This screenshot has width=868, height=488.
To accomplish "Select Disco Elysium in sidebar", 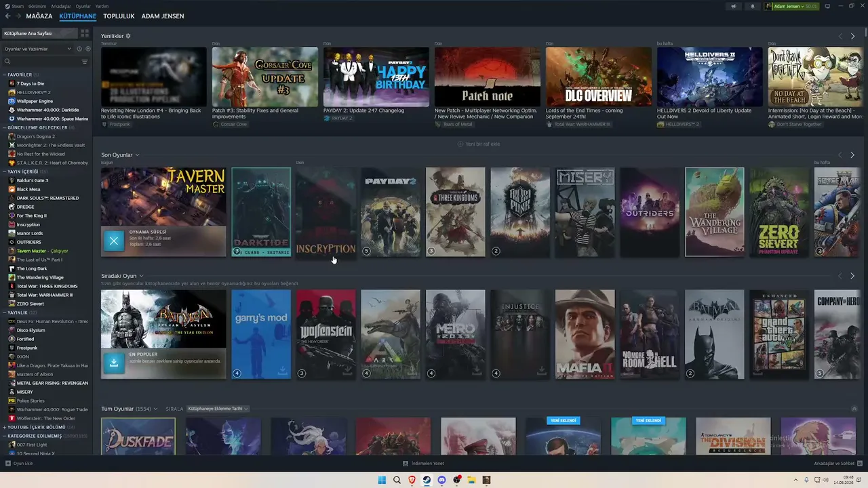I will coord(31,330).
